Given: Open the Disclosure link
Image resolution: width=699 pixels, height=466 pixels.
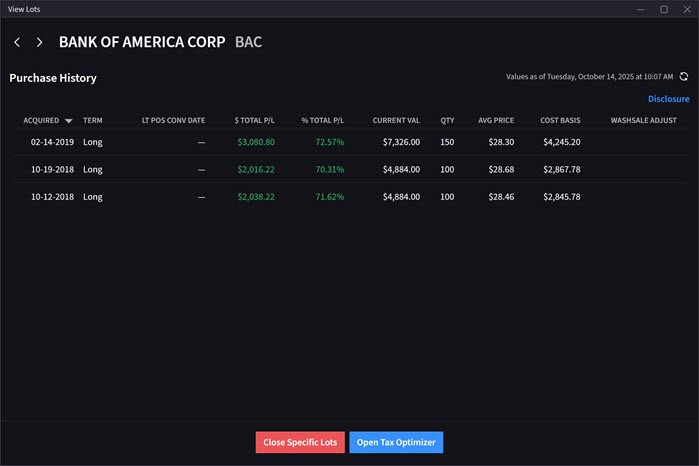Looking at the screenshot, I should point(668,99).
